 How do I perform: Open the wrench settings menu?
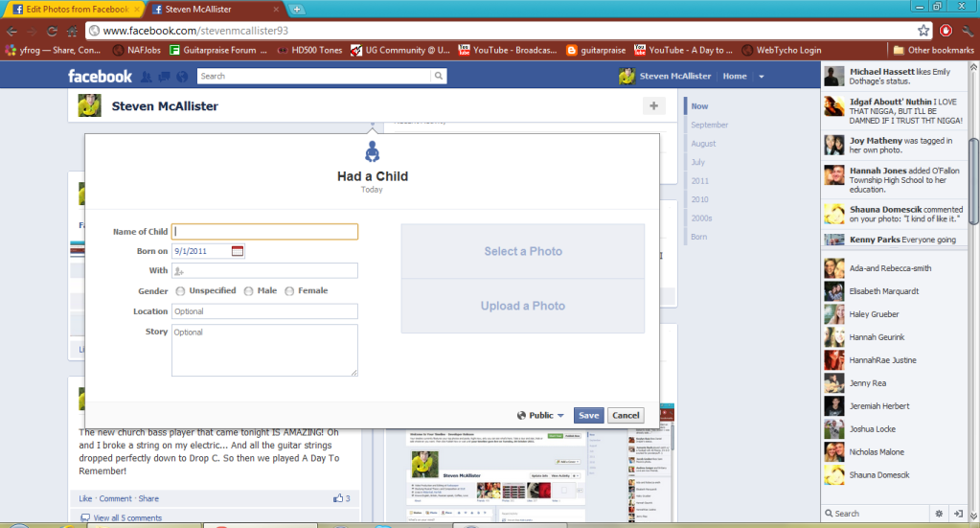click(968, 31)
